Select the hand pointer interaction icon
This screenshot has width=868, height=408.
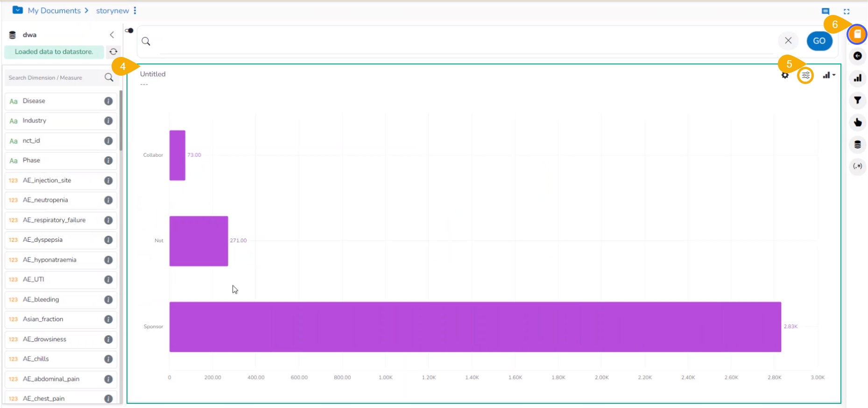tap(857, 122)
